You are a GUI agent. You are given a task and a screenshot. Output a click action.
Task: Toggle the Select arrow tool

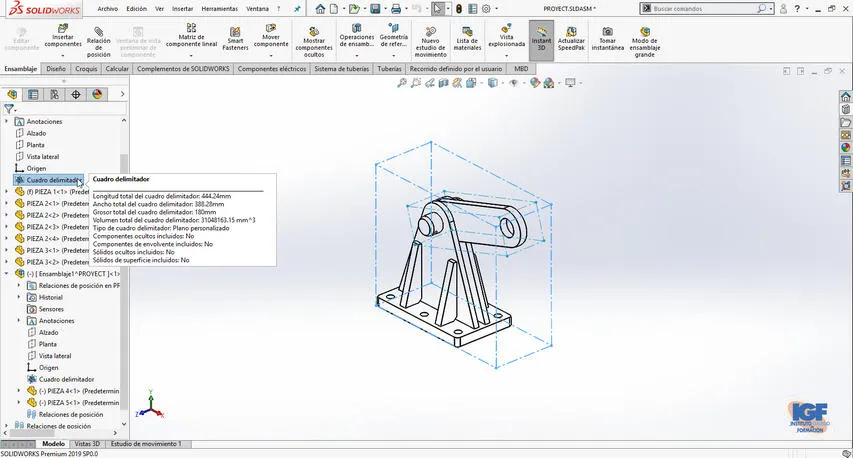tap(437, 9)
